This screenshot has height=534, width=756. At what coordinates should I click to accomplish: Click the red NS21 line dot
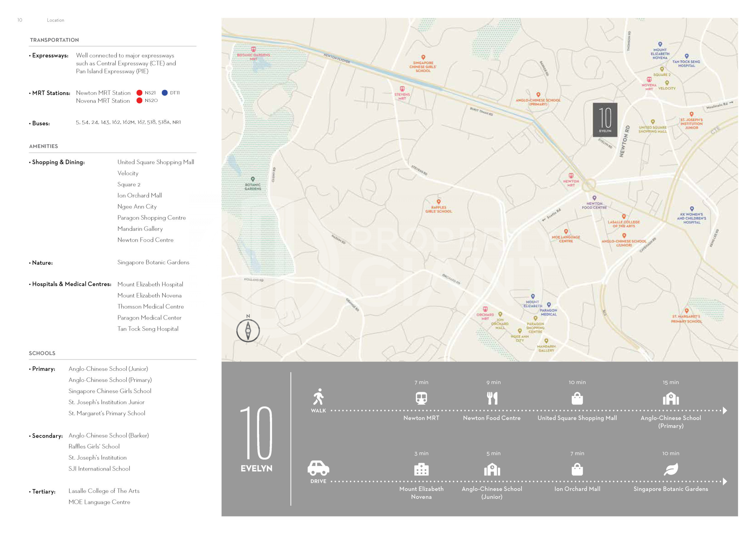(139, 93)
